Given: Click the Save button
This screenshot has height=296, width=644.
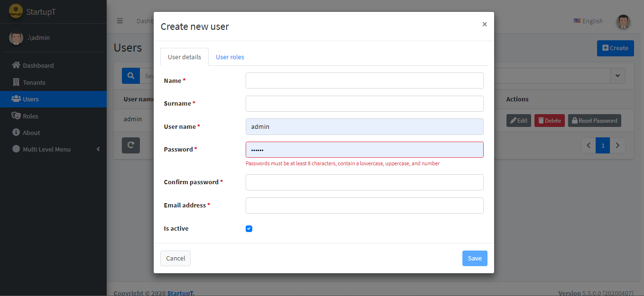Looking at the screenshot, I should (475, 258).
